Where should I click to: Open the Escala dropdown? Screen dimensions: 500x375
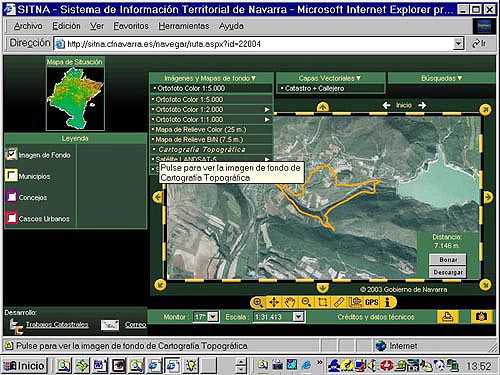(x=298, y=316)
